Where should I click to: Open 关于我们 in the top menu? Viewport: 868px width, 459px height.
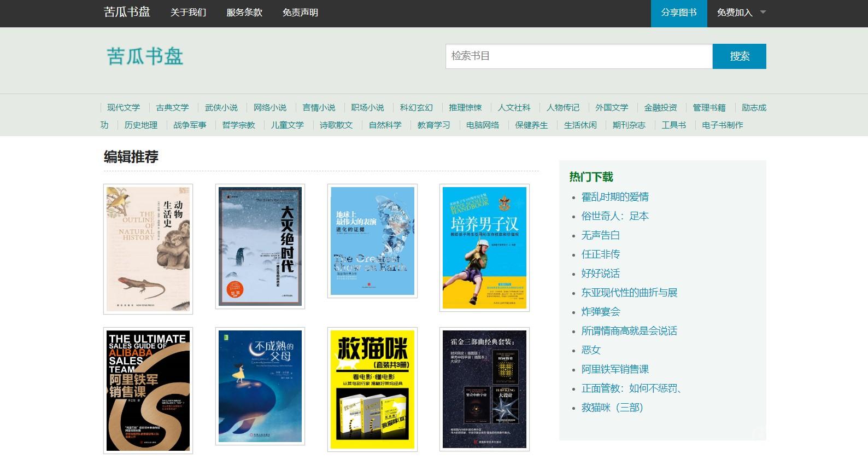[x=188, y=13]
